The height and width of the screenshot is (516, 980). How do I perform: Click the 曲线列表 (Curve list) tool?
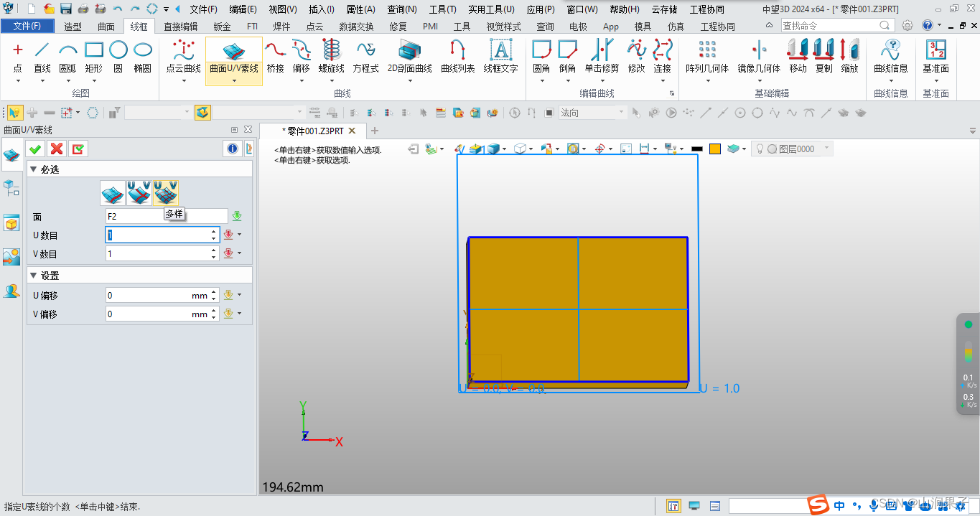[x=457, y=57]
